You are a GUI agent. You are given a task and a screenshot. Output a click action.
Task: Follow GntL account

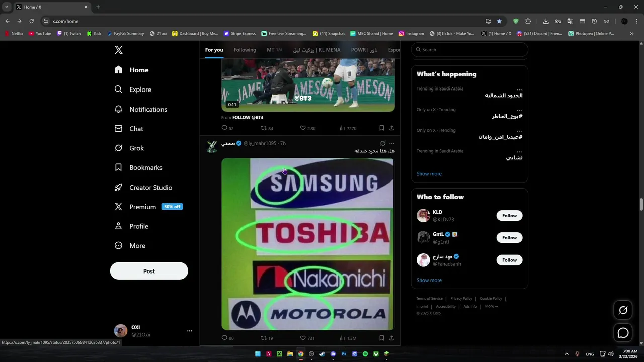[x=509, y=238]
